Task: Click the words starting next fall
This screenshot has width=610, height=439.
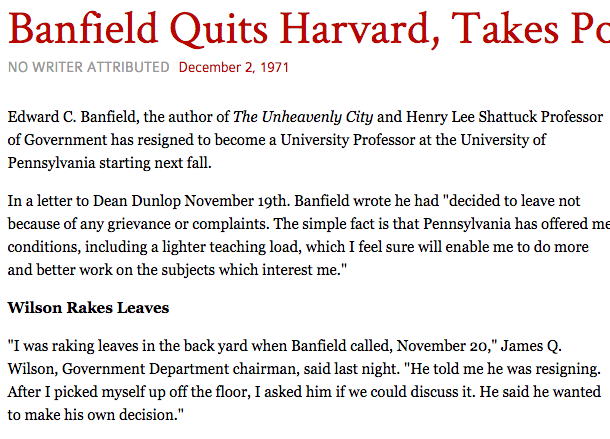Action: point(161,161)
